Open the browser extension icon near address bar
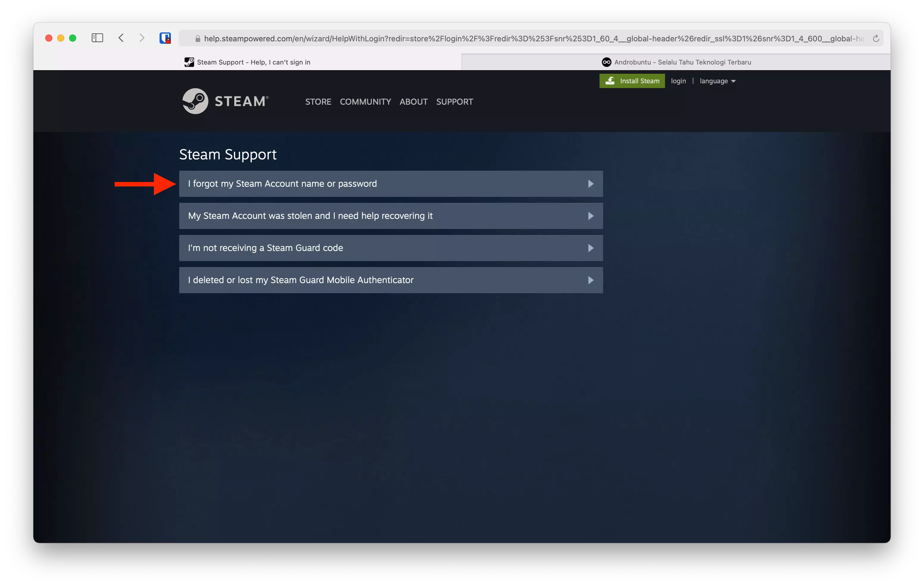Screen dimensions: 924x587 point(166,38)
